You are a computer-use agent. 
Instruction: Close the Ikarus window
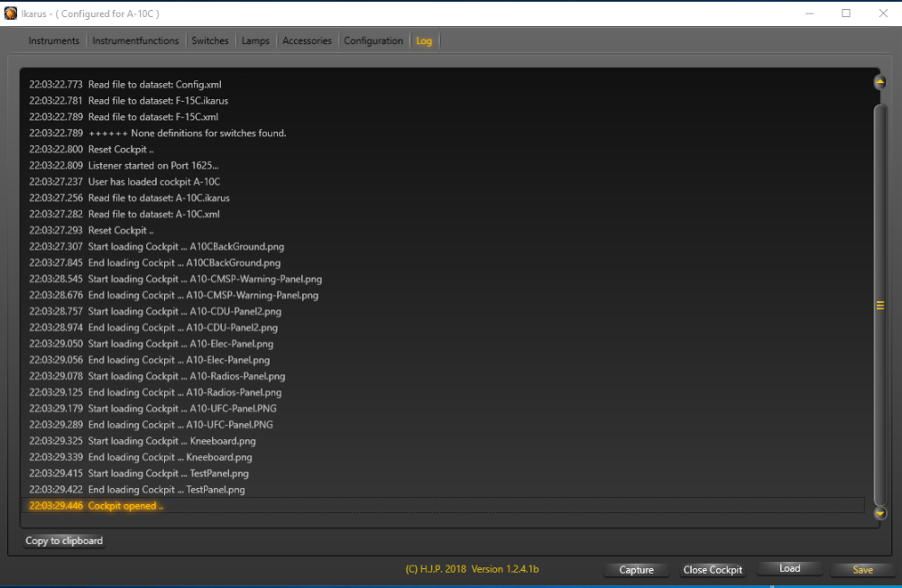[x=883, y=14]
